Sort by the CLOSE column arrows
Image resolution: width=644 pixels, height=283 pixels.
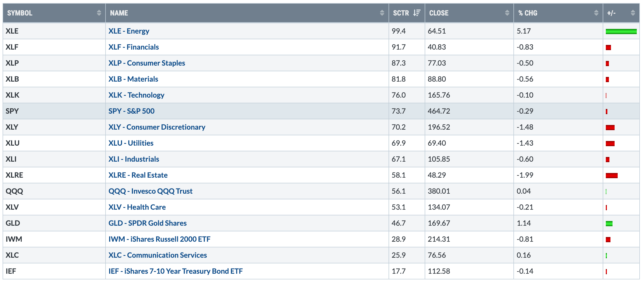[507, 13]
